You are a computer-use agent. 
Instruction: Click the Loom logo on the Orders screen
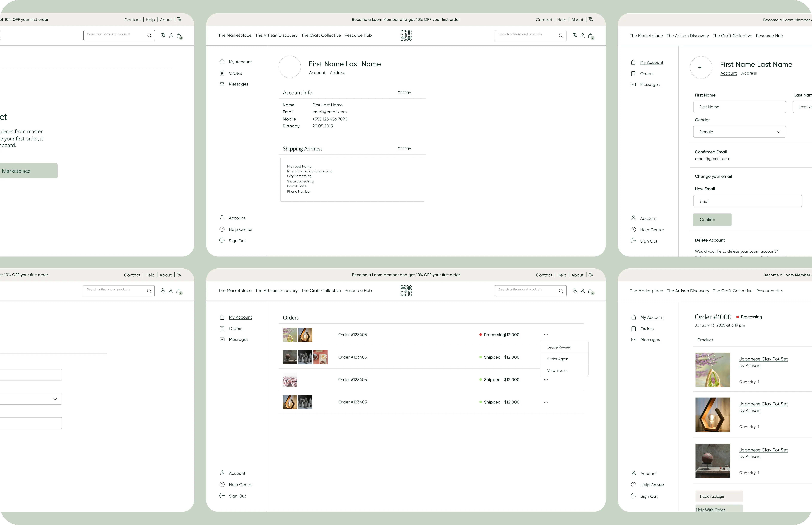(x=406, y=291)
